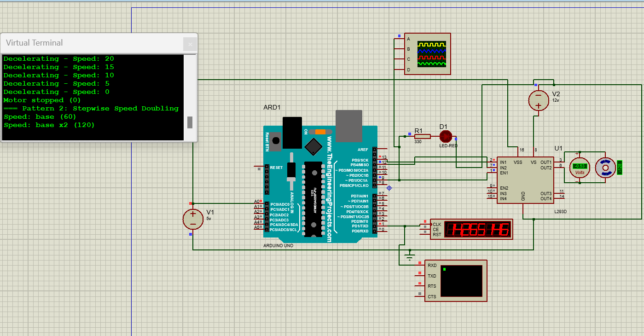Select the ATmega chip on the Arduino board
The height and width of the screenshot is (336, 644).
click(x=314, y=199)
